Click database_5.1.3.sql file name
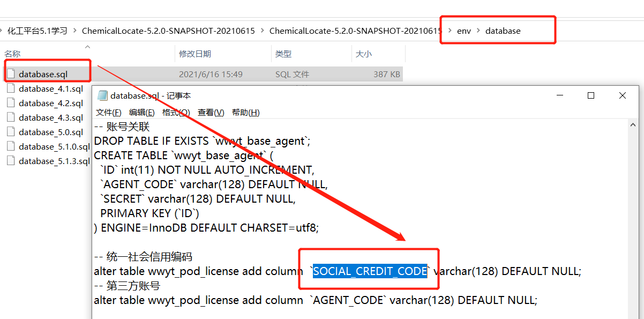This screenshot has width=644, height=319. pos(54,161)
